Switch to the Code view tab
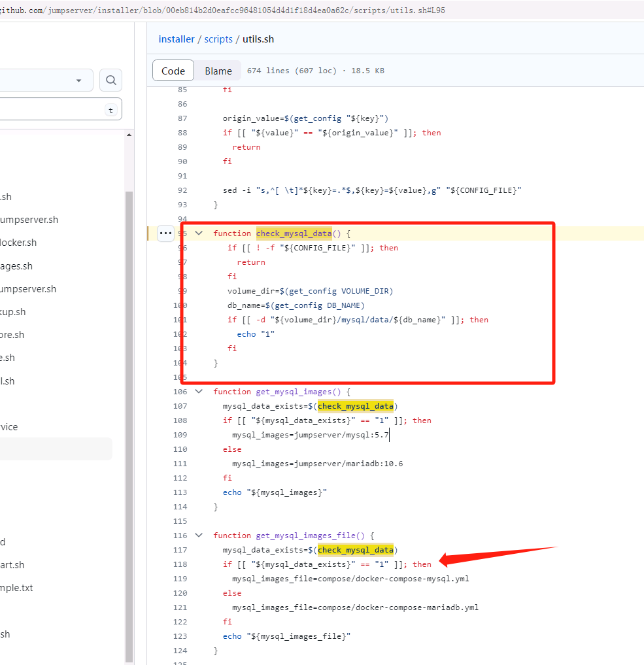Viewport: 644px width, 665px height. pyautogui.click(x=173, y=71)
